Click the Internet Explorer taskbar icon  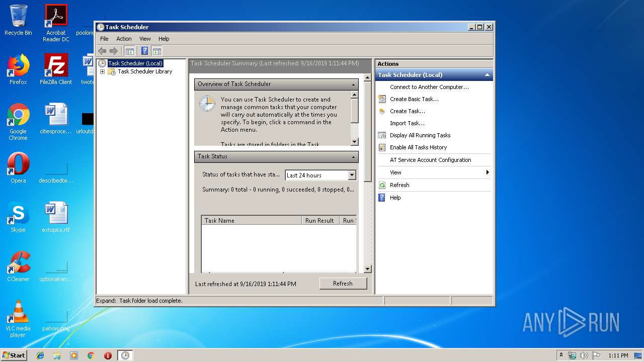pyautogui.click(x=40, y=355)
